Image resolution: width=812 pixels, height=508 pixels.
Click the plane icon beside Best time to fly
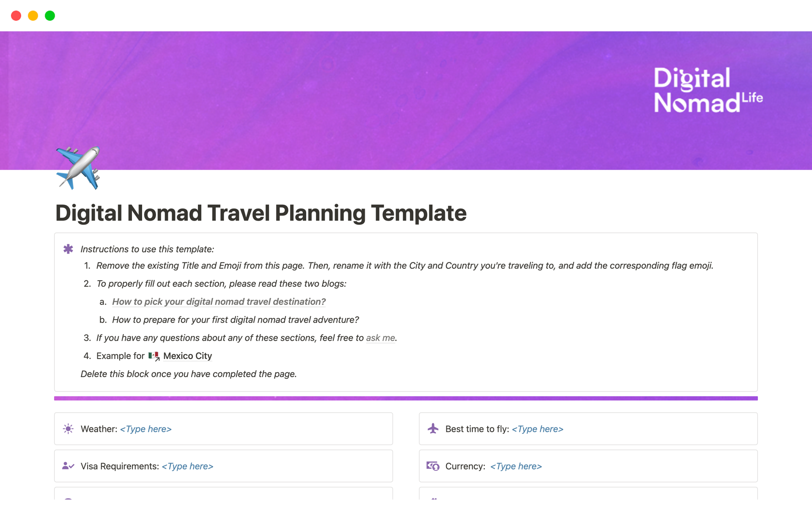point(433,428)
